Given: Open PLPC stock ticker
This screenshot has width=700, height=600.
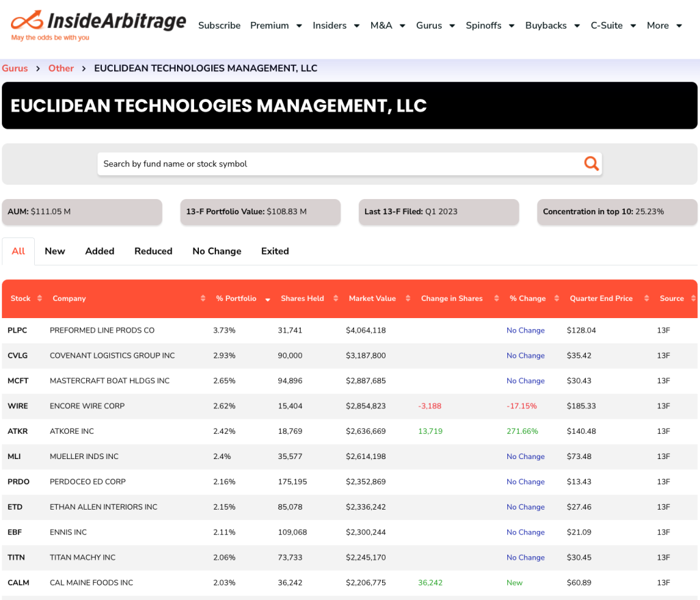Looking at the screenshot, I should click(17, 330).
